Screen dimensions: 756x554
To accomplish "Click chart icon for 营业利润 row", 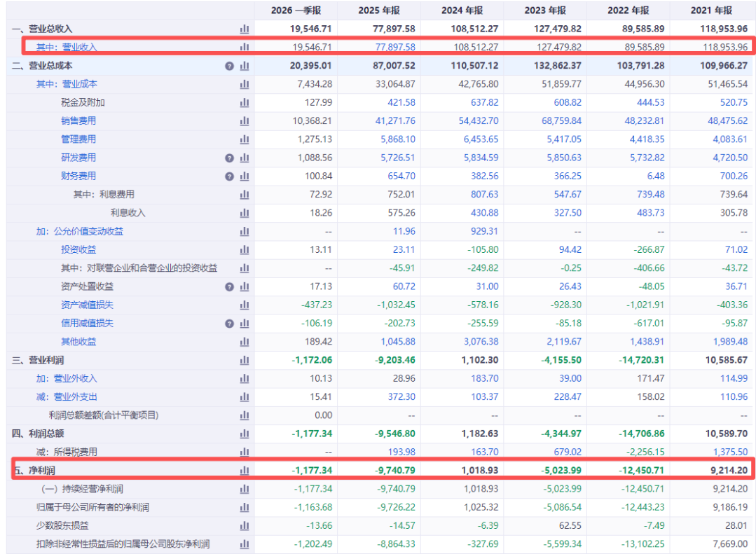I will 245,360.
